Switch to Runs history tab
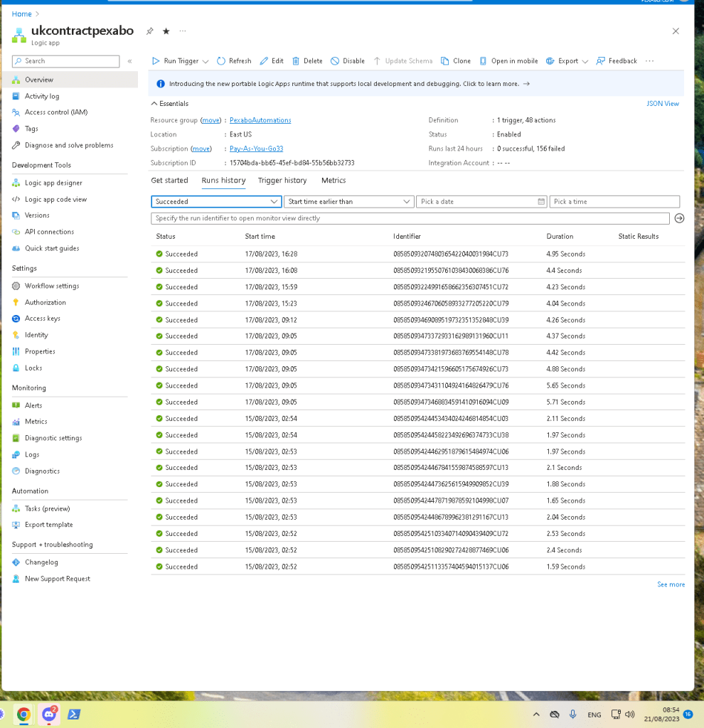The image size is (704, 728). pos(223,180)
